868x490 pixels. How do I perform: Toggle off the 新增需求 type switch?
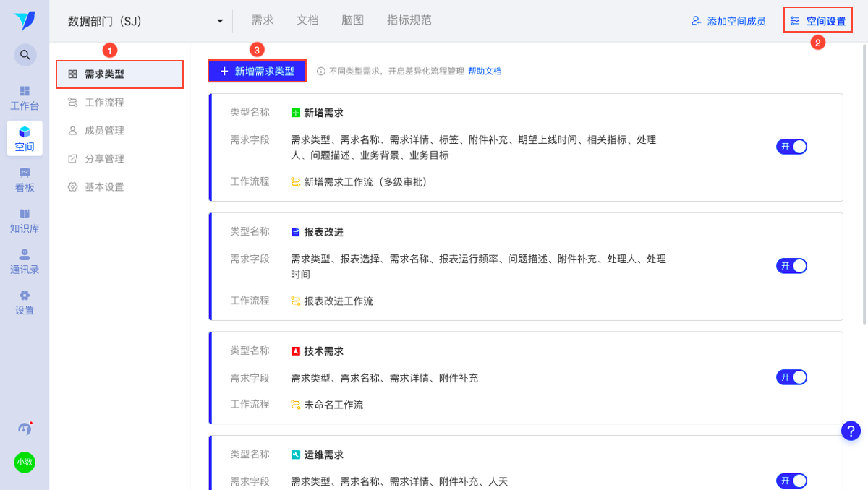point(791,147)
